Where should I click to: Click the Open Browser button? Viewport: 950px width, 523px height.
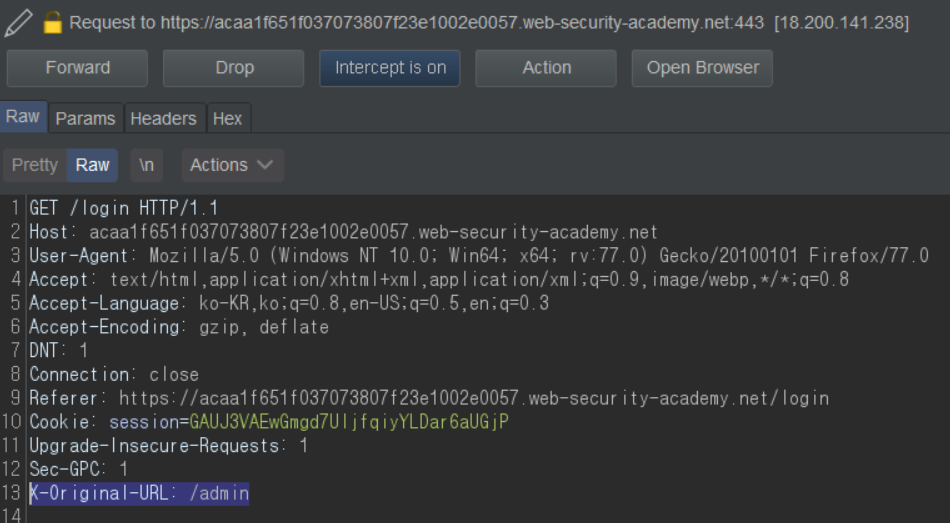[702, 68]
